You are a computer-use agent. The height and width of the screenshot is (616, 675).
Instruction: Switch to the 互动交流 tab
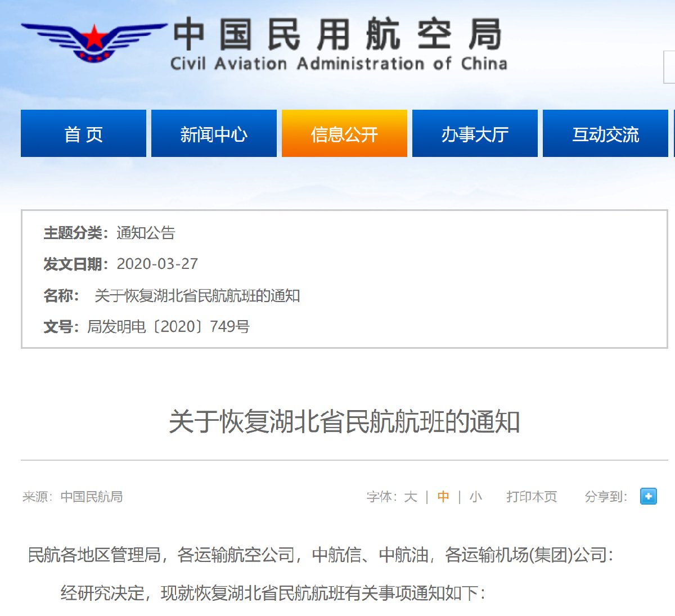coord(605,133)
